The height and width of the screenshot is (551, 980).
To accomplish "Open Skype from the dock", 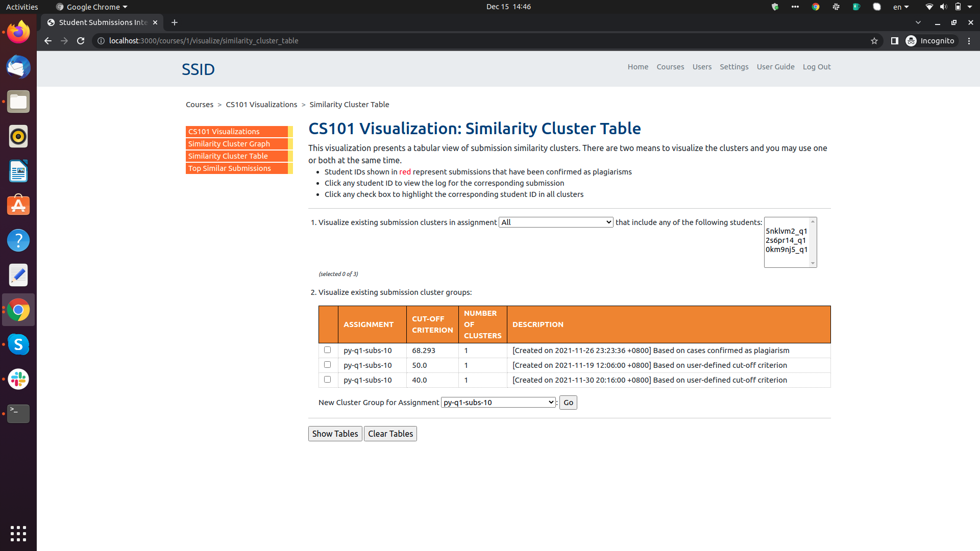I will [x=18, y=344].
